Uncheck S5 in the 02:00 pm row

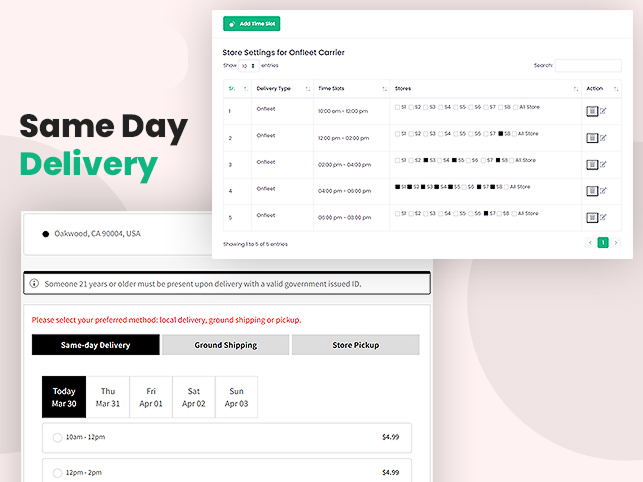click(454, 160)
